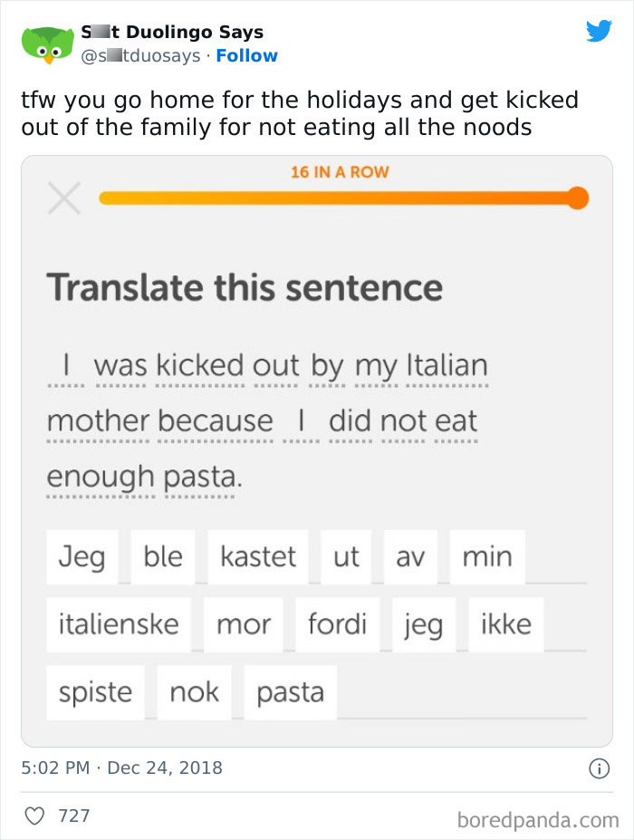Screen dimensions: 634x840
Task: Click the orange lesson progress bar
Action: 344,198
